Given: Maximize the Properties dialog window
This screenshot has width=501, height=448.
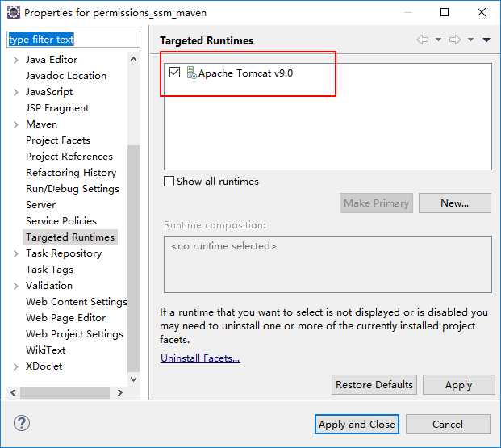Looking at the screenshot, I should click(445, 12).
